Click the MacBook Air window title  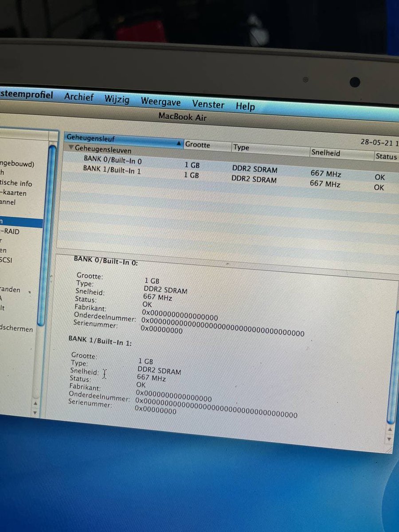pyautogui.click(x=182, y=117)
